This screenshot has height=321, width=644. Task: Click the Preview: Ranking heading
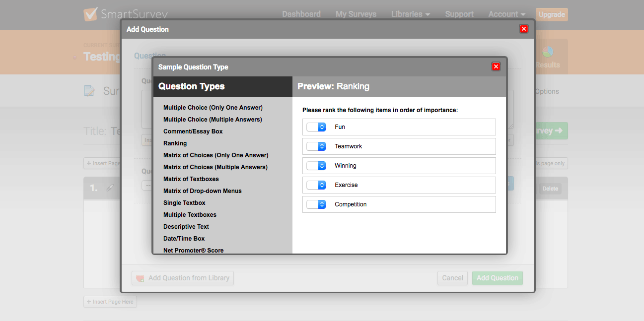coord(334,86)
